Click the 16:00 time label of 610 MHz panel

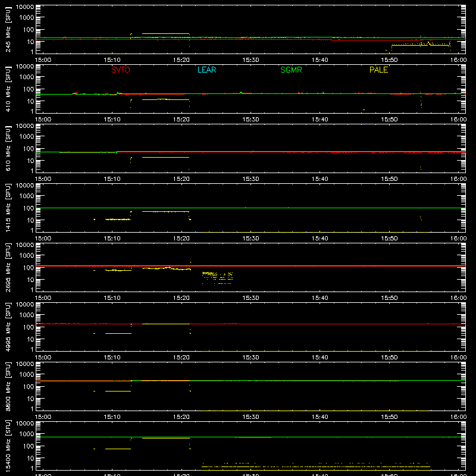[458, 179]
